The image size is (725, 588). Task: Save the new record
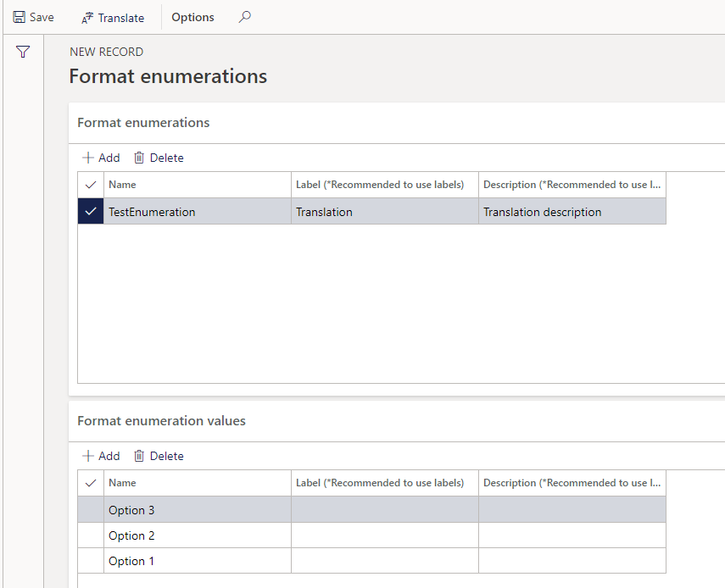[32, 17]
